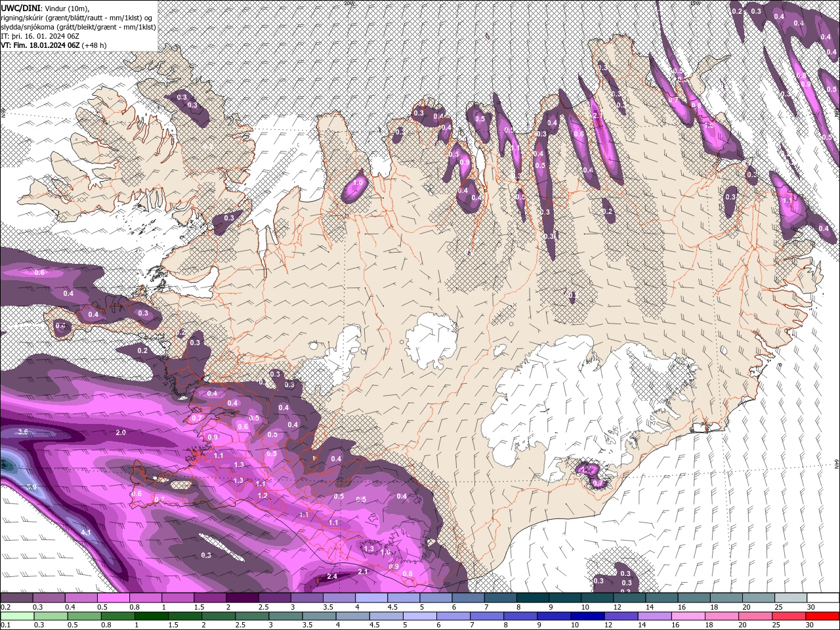Click the precipitation value 3.6 on the map
The image size is (840, 630).
(x=24, y=432)
